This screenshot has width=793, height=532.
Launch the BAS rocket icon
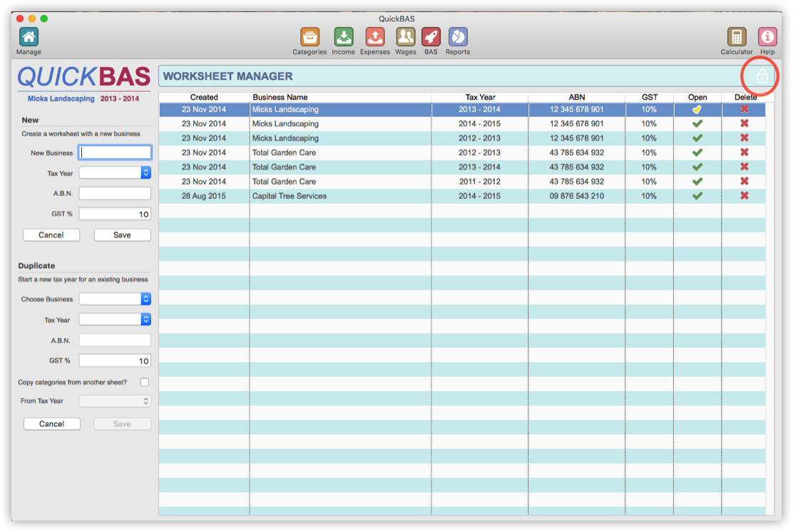[431, 38]
